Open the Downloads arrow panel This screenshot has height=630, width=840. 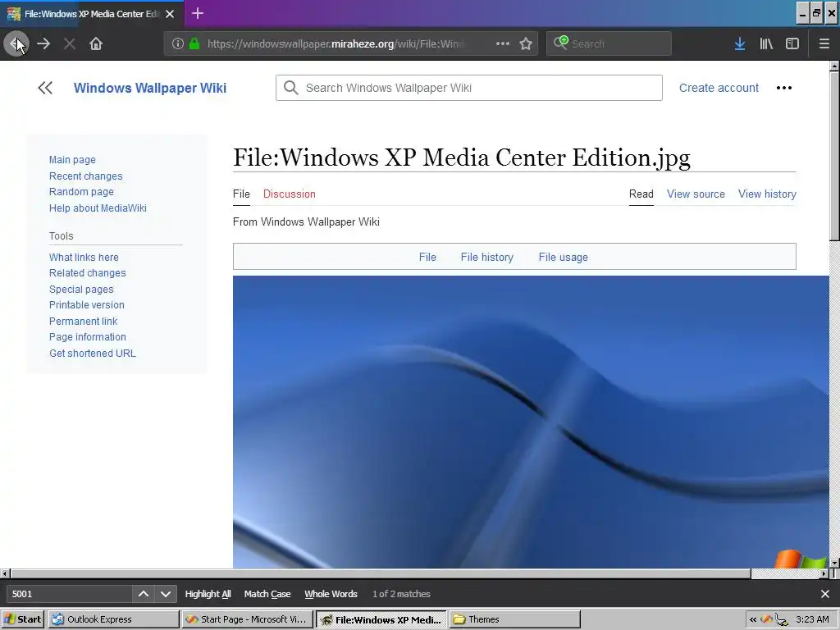click(740, 43)
